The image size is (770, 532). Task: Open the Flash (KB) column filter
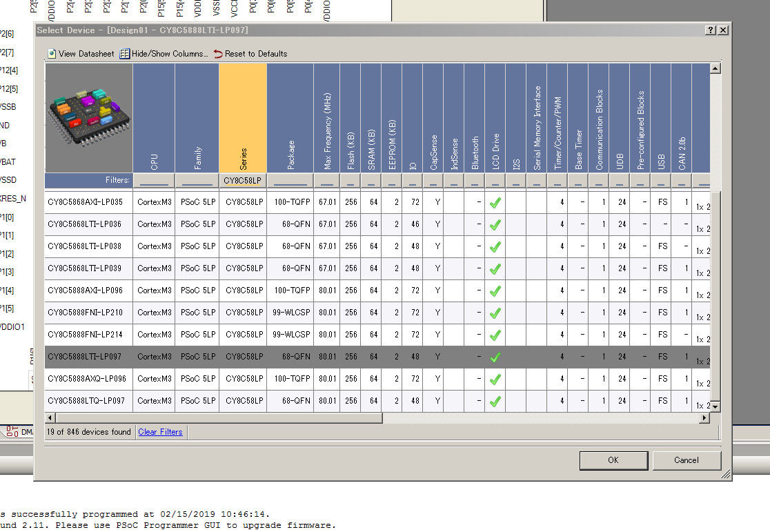click(350, 181)
